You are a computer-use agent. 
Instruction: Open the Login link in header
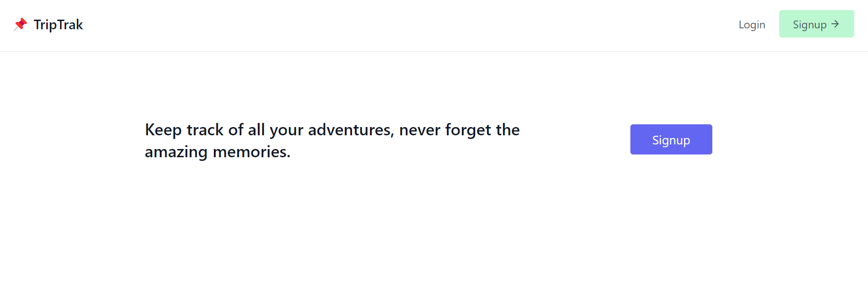(752, 25)
